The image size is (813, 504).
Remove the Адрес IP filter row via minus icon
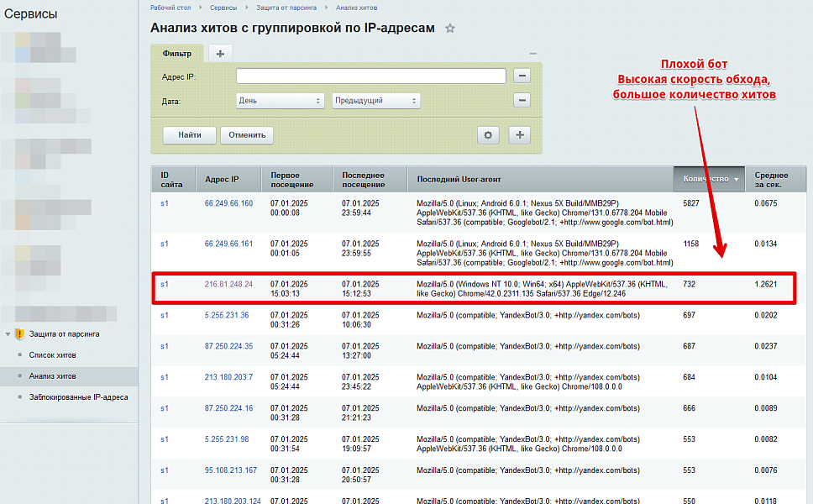coord(522,76)
